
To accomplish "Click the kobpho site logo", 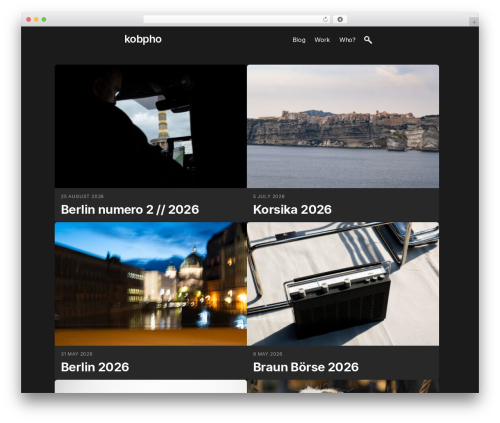I will pyautogui.click(x=143, y=39).
